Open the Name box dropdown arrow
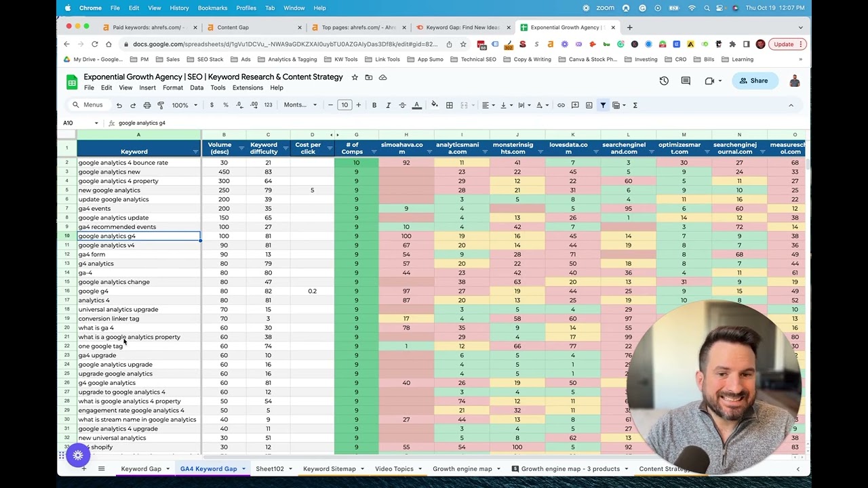Viewport: 868px width, 488px height. coord(96,123)
